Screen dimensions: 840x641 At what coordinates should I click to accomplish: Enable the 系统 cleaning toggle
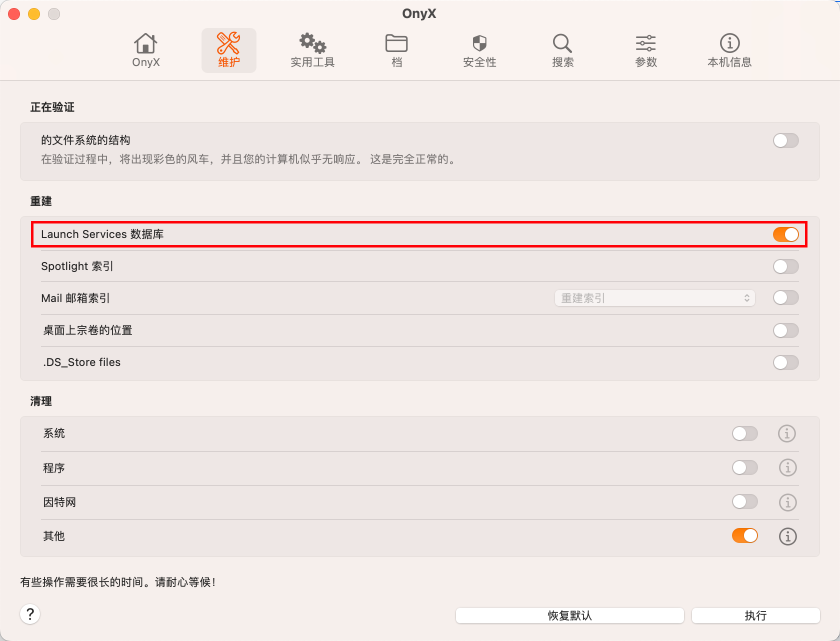[744, 433]
